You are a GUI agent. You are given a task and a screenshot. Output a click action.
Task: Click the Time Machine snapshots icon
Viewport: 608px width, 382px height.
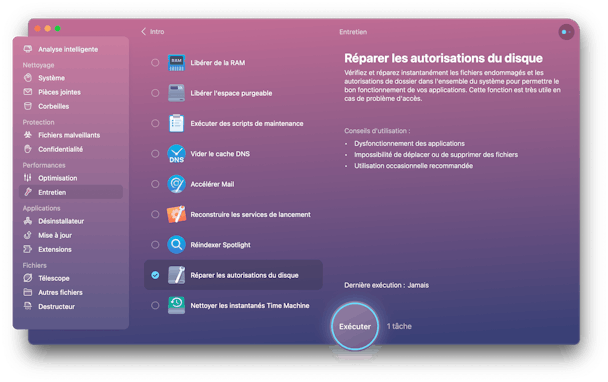click(176, 305)
